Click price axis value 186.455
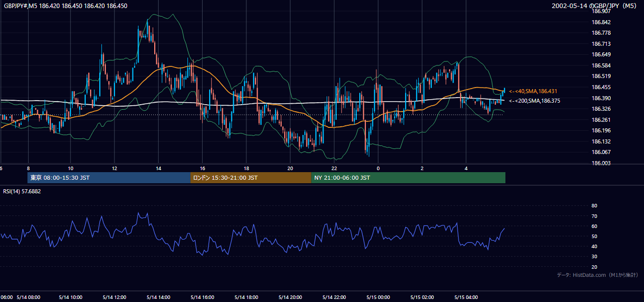 pos(601,87)
